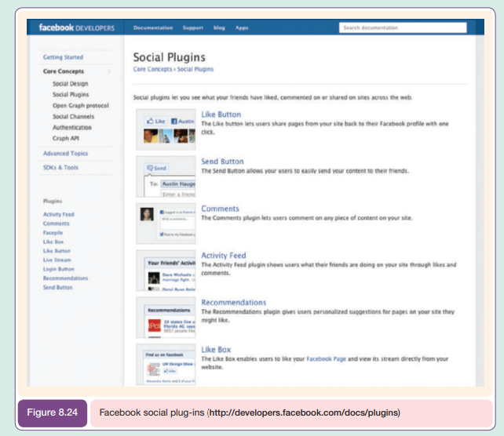Viewport: 504px width, 436px height.
Task: Click the Like Button preview thumbnail
Action: pyautogui.click(x=166, y=129)
